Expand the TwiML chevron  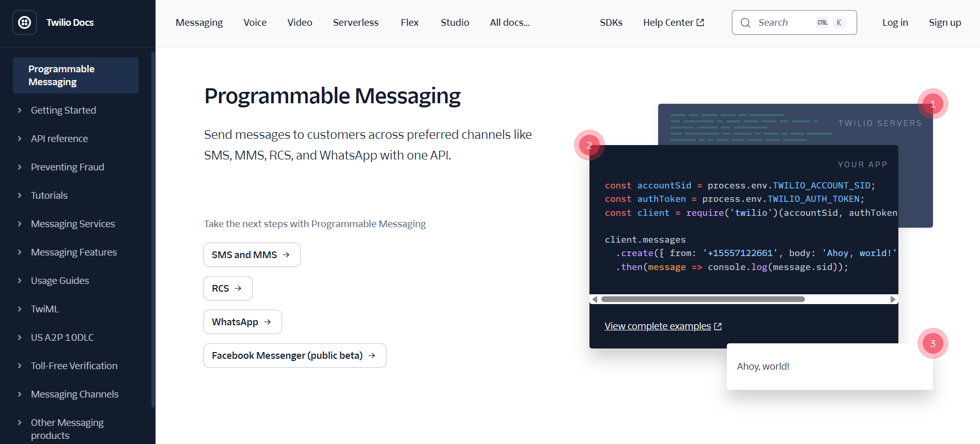[x=20, y=309]
